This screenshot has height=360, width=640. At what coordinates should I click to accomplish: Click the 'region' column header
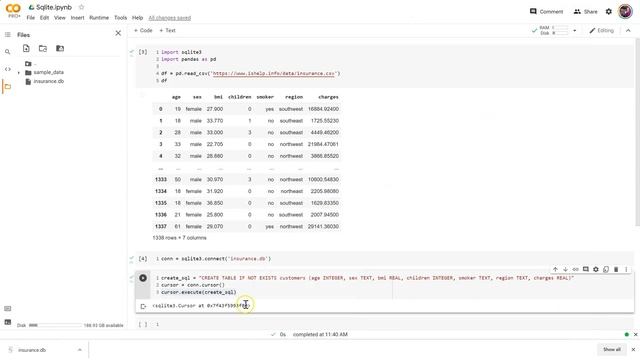click(294, 97)
